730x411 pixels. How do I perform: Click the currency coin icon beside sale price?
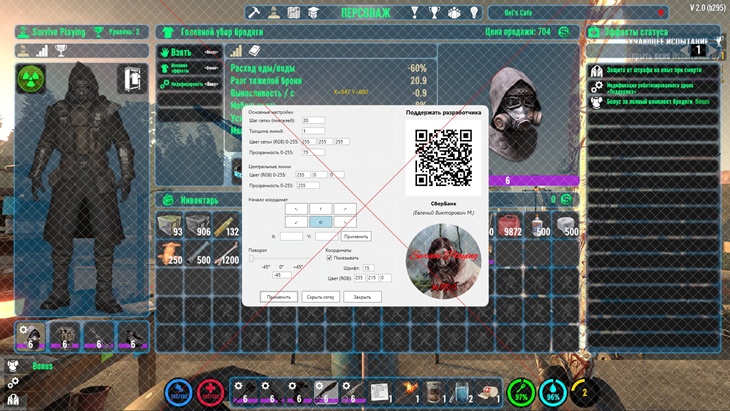564,32
